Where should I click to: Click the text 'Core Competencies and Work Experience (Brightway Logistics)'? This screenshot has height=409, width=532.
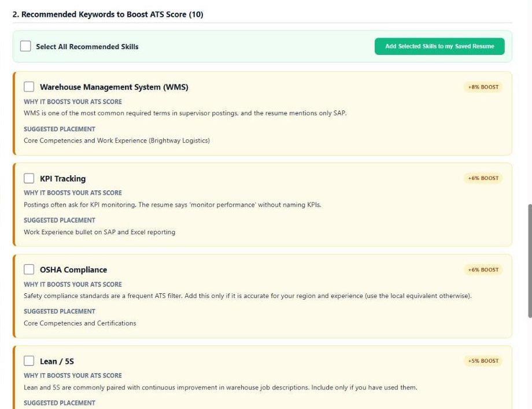point(117,141)
